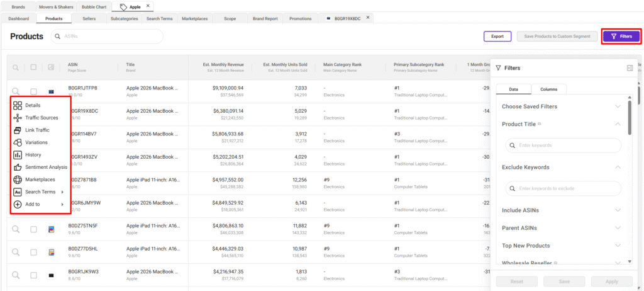Image resolution: width=644 pixels, height=291 pixels.
Task: Switch to the Brands tab
Action: tap(18, 7)
